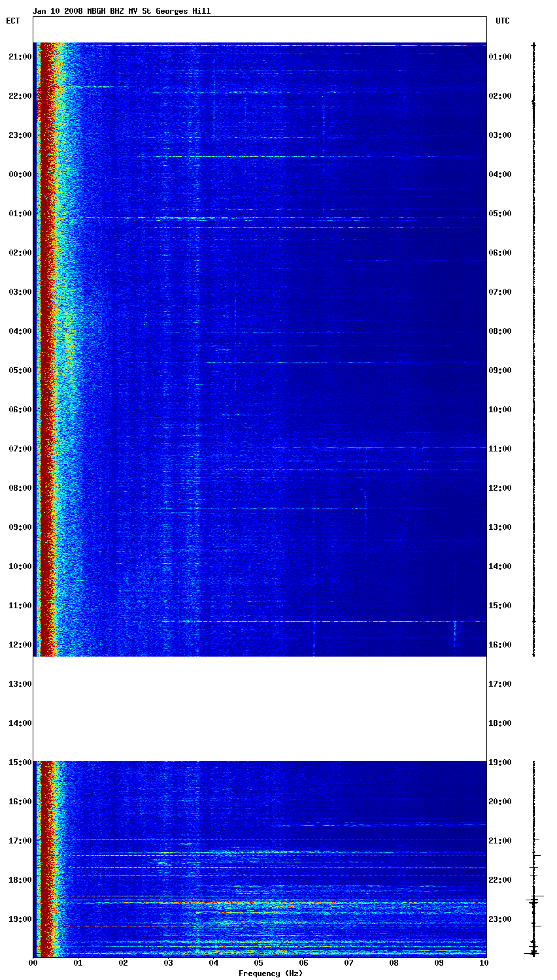557x980 pixels.
Task: Select the 17:00 label on ECT axis
Action: 20,841
